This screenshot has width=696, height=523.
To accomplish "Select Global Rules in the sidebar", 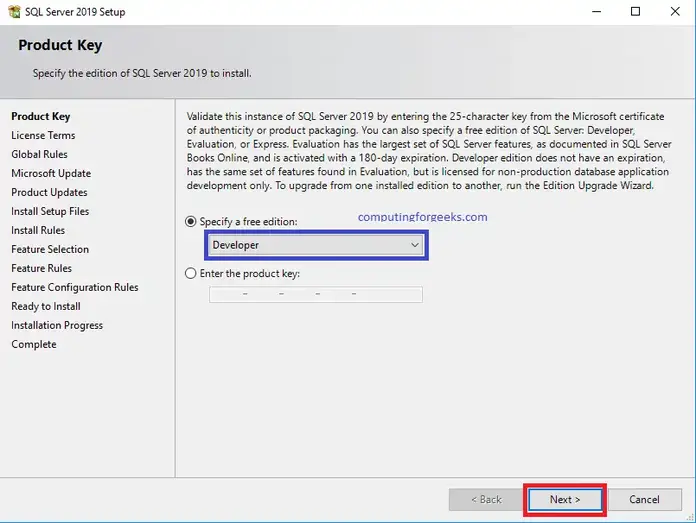I will click(x=39, y=154).
